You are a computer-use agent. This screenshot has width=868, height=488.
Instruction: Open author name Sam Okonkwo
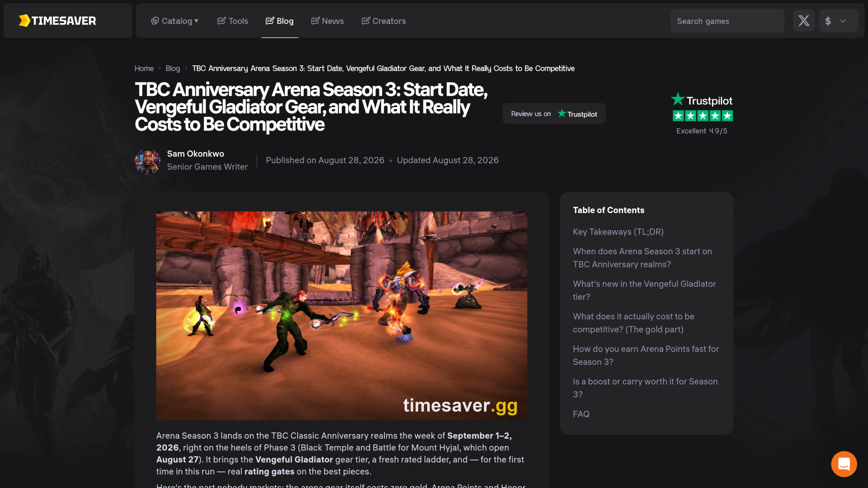(x=196, y=154)
